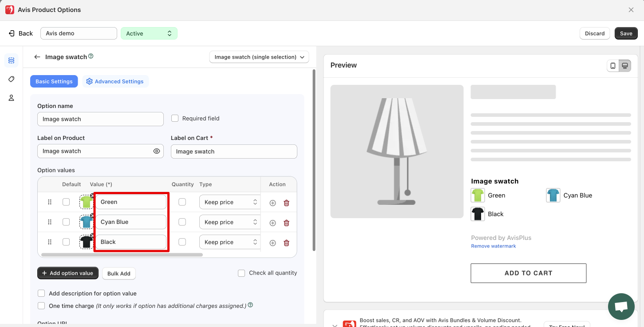Open the Image swatch (single selection) dropdown
Screen dimensions: 644x327
click(259, 57)
